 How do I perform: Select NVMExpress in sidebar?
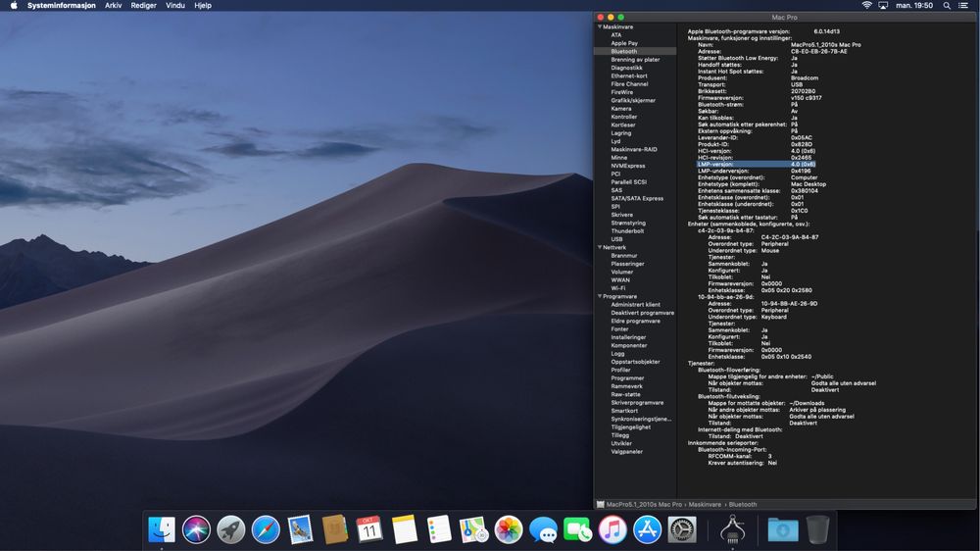click(x=628, y=166)
